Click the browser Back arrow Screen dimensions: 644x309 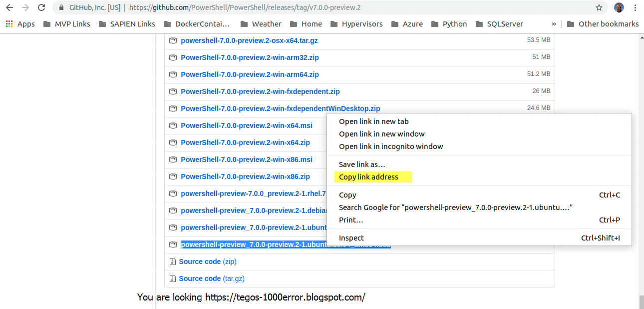tap(9, 7)
